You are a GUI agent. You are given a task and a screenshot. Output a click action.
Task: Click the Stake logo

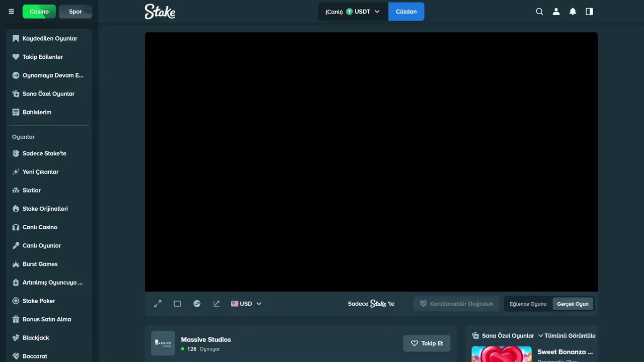tap(160, 12)
